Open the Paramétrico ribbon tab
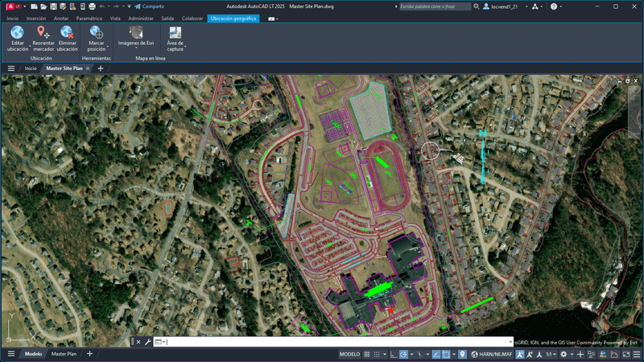 [x=89, y=19]
